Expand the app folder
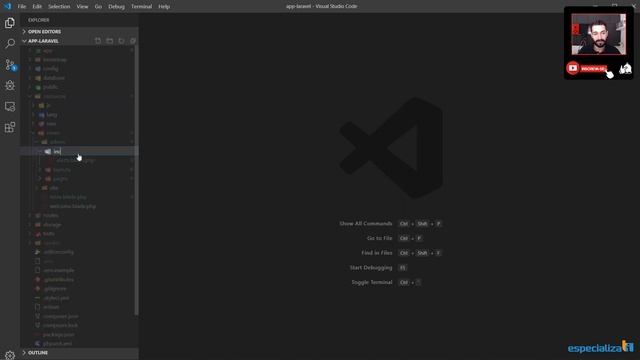Screen dimensions: 640x360 [x=78, y=51]
